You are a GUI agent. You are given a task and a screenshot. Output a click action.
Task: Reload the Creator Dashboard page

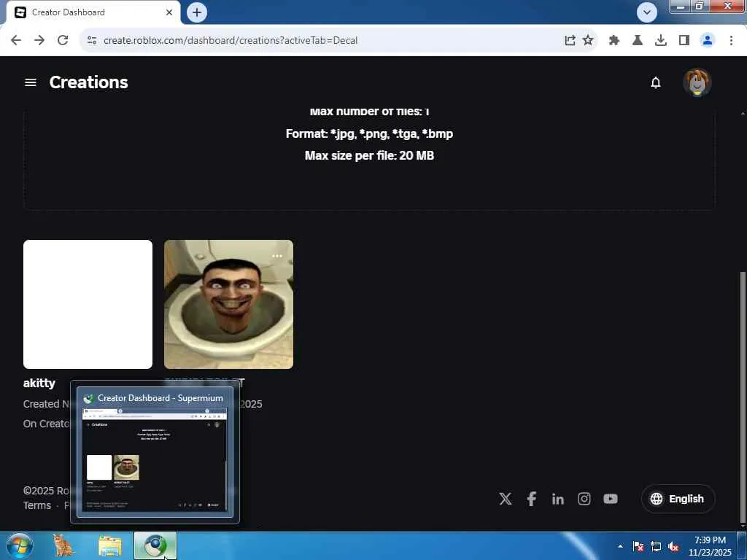(63, 40)
